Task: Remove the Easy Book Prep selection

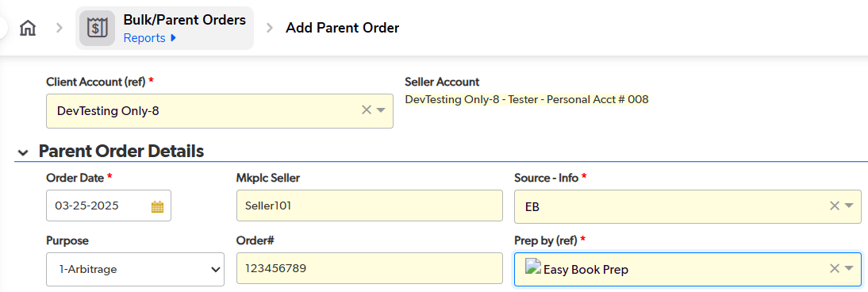Action: (834, 269)
